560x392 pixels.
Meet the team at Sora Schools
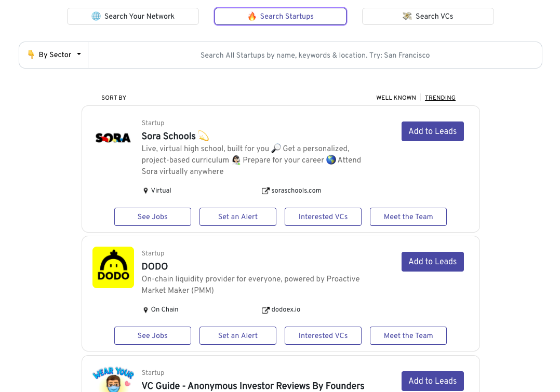coord(408,217)
